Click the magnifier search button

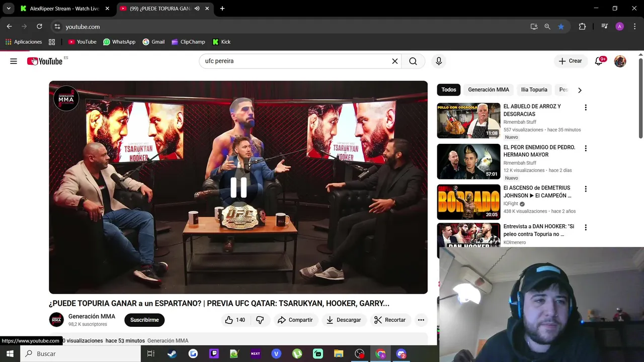point(413,61)
